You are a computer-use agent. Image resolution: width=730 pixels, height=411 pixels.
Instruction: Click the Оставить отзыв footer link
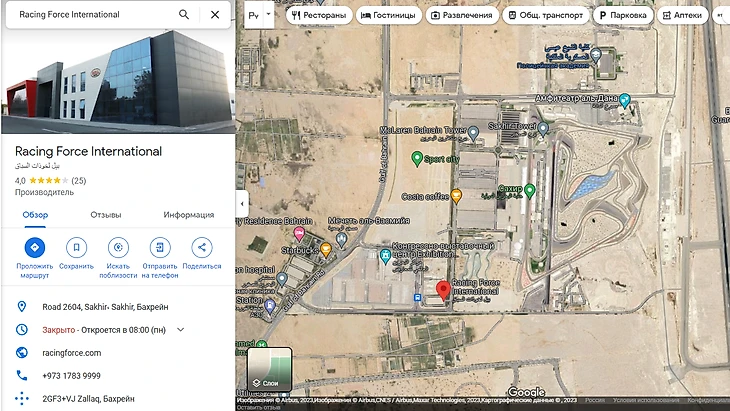coord(258,407)
